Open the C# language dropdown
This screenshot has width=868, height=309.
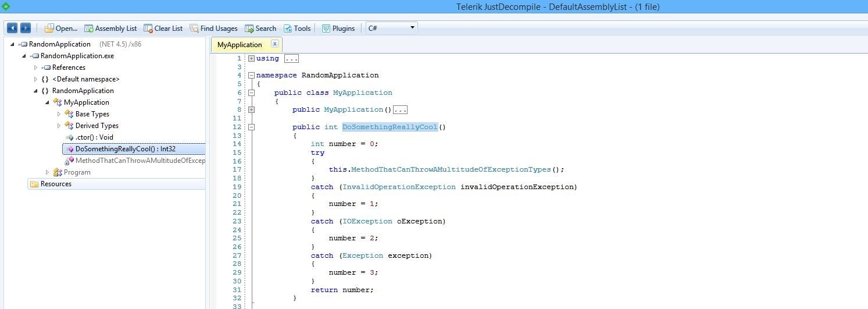[391, 28]
